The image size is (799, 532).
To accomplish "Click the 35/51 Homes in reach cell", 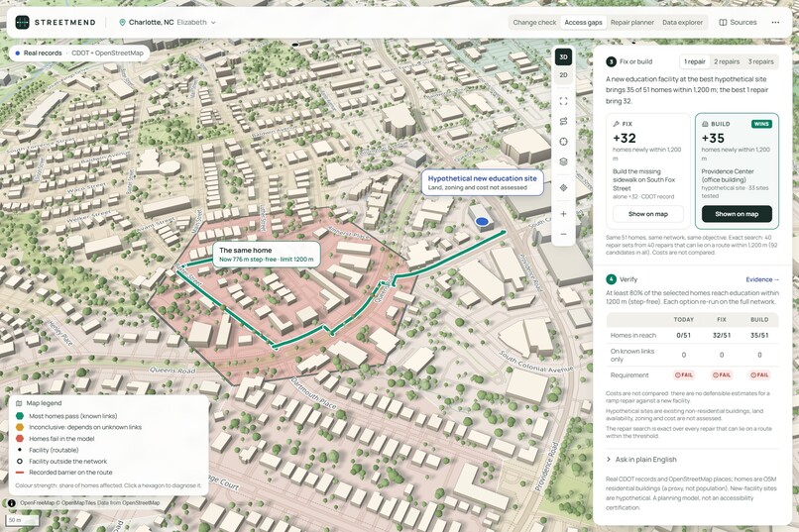I will [758, 336].
